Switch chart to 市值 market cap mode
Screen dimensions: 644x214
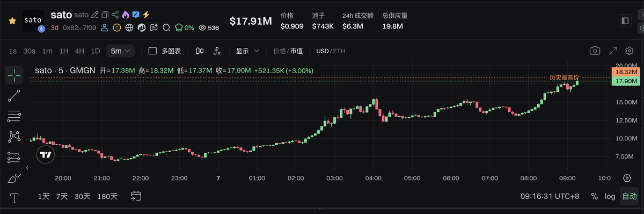point(297,51)
